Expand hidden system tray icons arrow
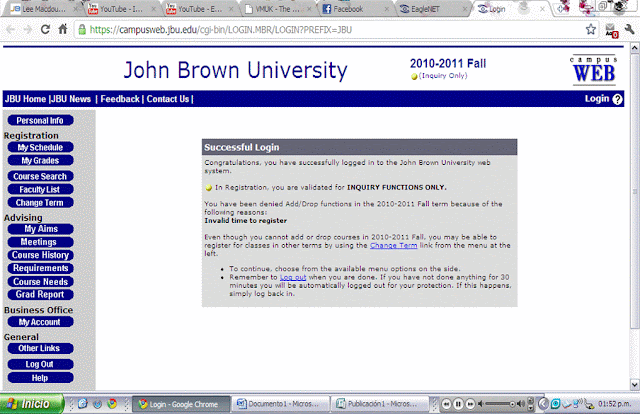 click(x=543, y=404)
